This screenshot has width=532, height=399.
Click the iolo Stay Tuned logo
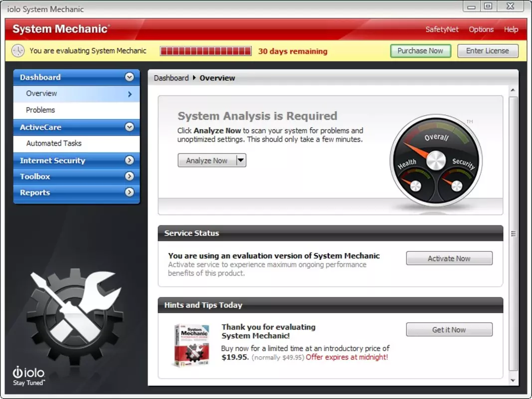pos(29,376)
